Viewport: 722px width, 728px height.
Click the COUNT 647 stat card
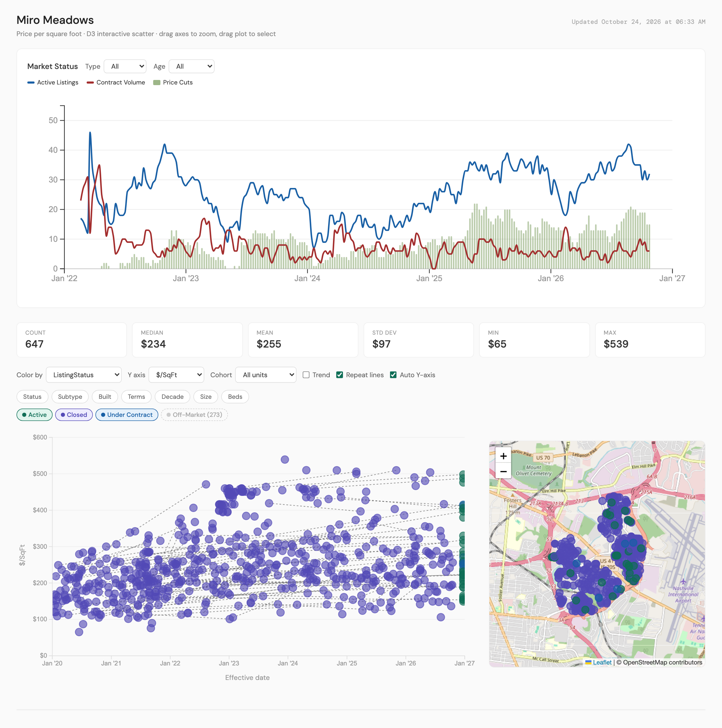pos(72,340)
